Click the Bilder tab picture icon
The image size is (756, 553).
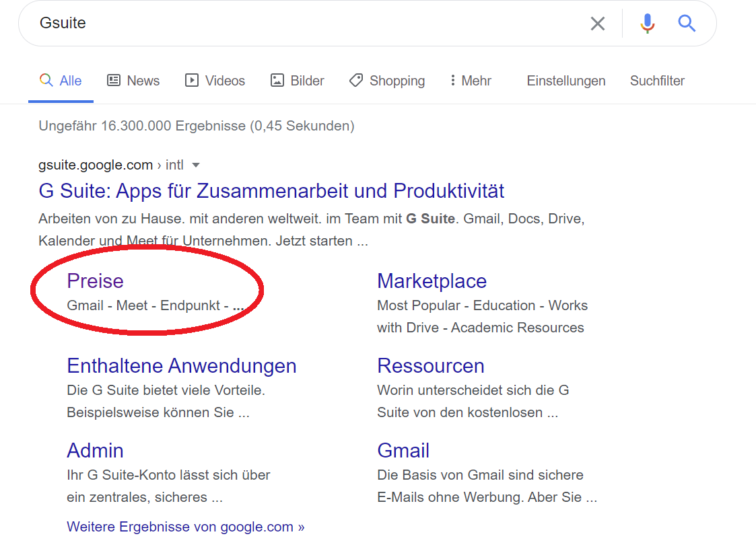coord(277,80)
